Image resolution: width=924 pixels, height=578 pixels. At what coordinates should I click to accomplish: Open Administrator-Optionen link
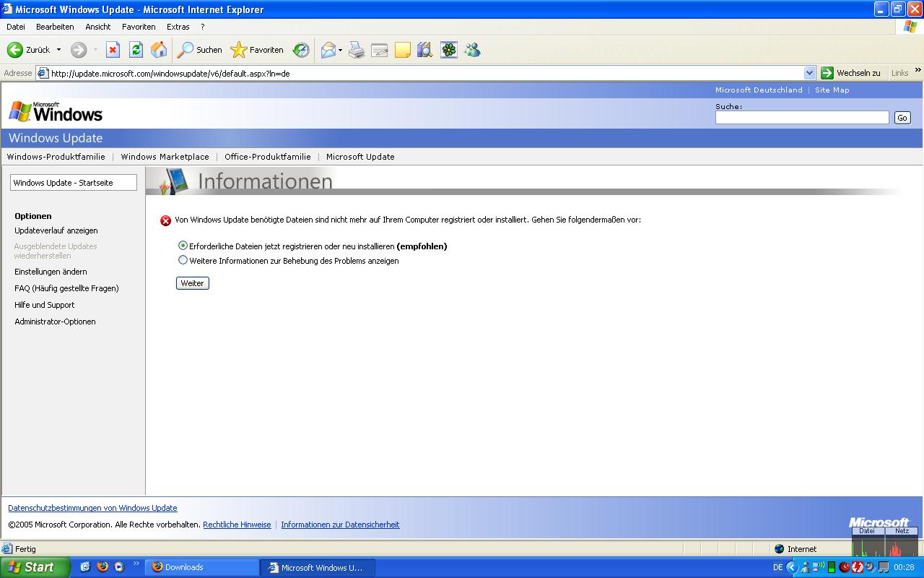(55, 322)
